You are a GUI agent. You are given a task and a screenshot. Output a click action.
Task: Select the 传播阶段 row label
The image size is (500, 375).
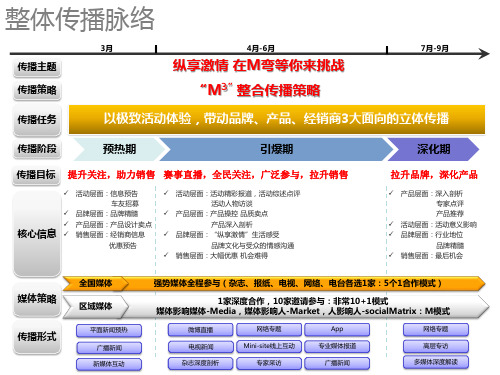point(37,149)
